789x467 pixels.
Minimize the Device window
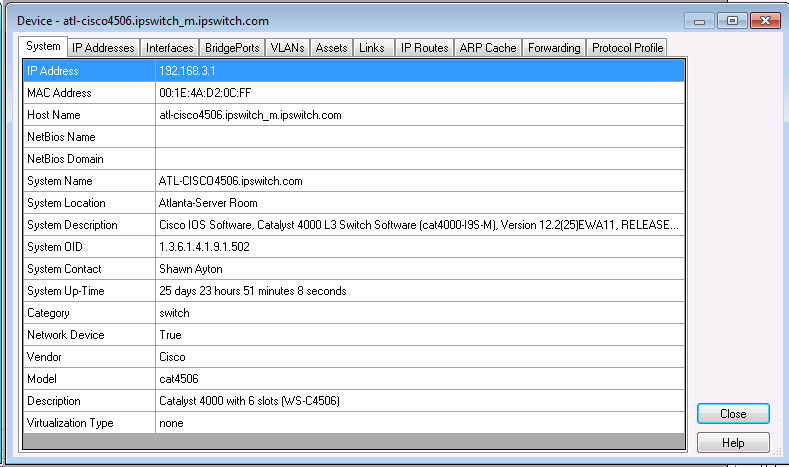[x=699, y=21]
